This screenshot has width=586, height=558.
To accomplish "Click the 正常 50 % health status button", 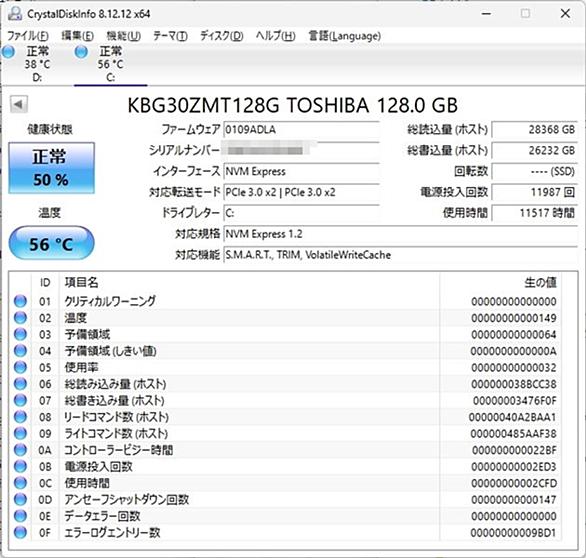I will pyautogui.click(x=52, y=168).
